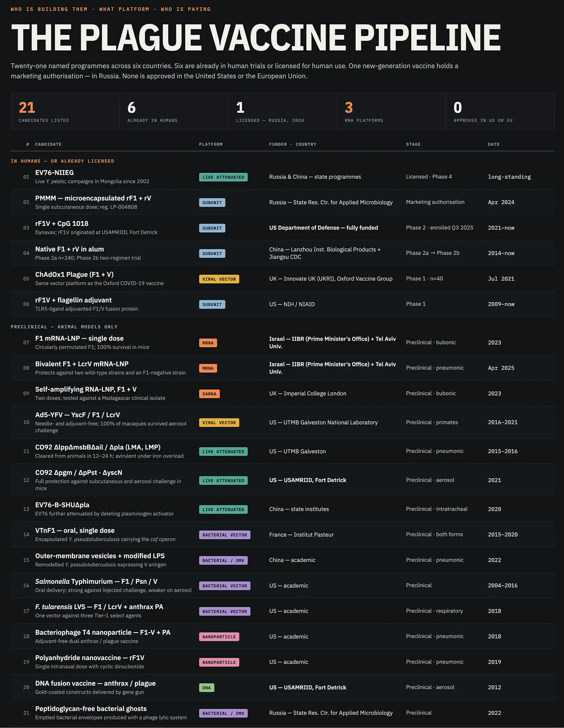Click the "DATE" column header

494,145
